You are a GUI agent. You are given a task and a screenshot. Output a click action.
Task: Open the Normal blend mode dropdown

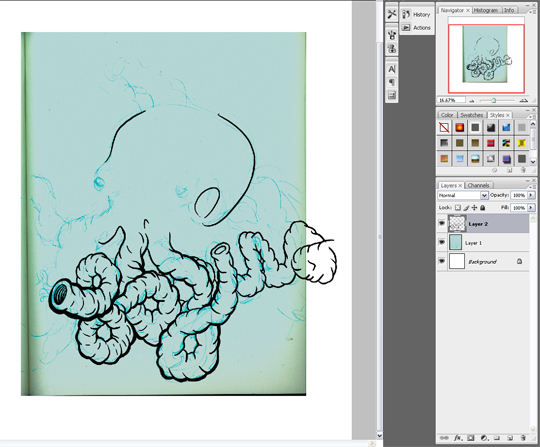463,195
